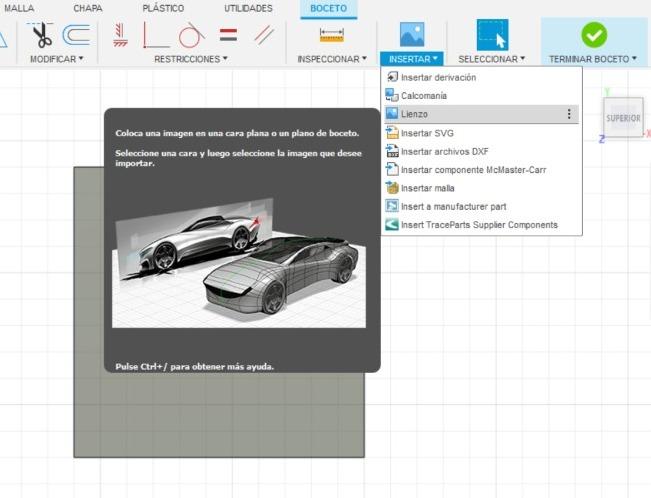The width and height of the screenshot is (651, 498).
Task: Apply the Horizontal/Vertical constraint icon
Action: tap(120, 36)
